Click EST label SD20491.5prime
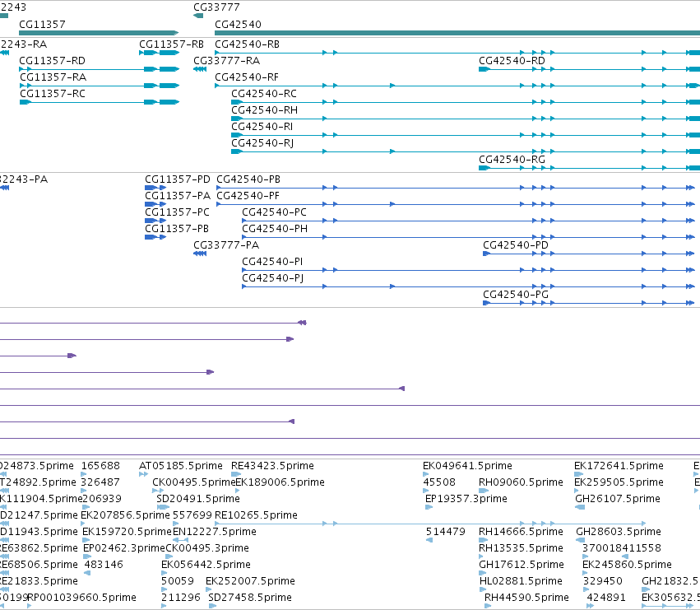This screenshot has width=700, height=610. pyautogui.click(x=198, y=499)
